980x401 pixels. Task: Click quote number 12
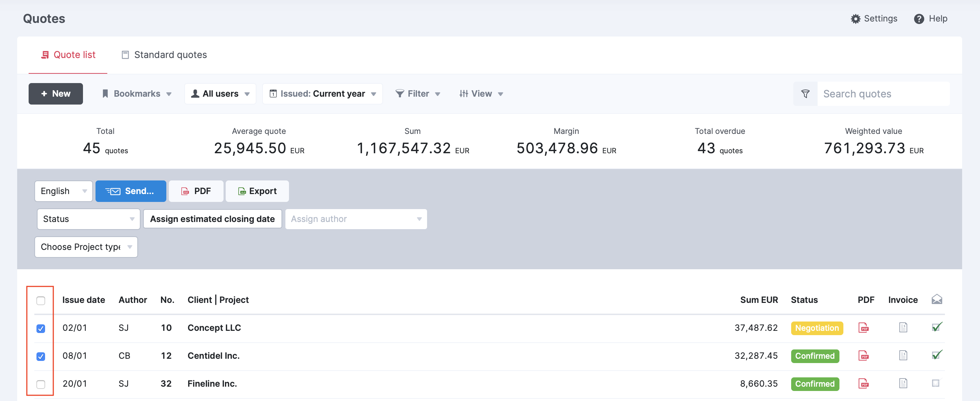166,355
